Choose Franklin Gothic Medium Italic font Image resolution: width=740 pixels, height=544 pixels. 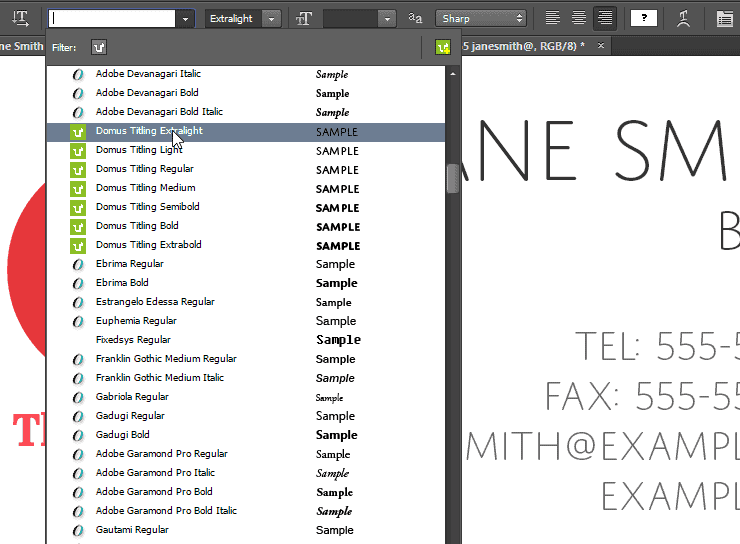(245, 378)
